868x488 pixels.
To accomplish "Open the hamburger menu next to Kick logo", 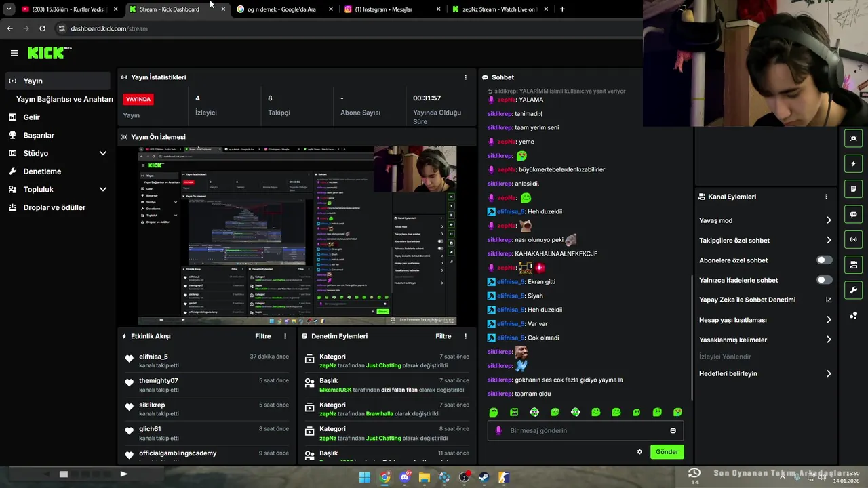I will pyautogui.click(x=14, y=53).
